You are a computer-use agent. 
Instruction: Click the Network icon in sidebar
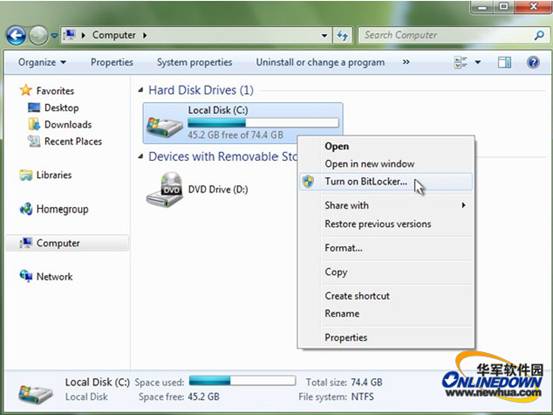26,276
